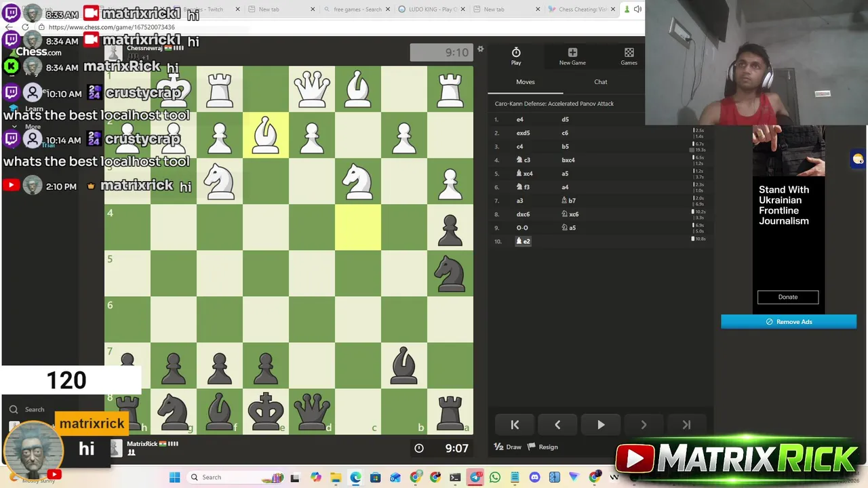Open the Games board icon

(629, 56)
